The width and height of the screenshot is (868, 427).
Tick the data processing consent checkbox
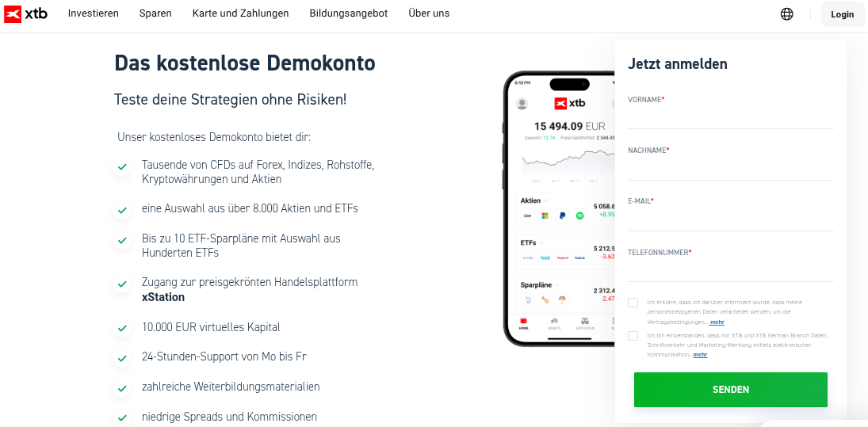(633, 303)
